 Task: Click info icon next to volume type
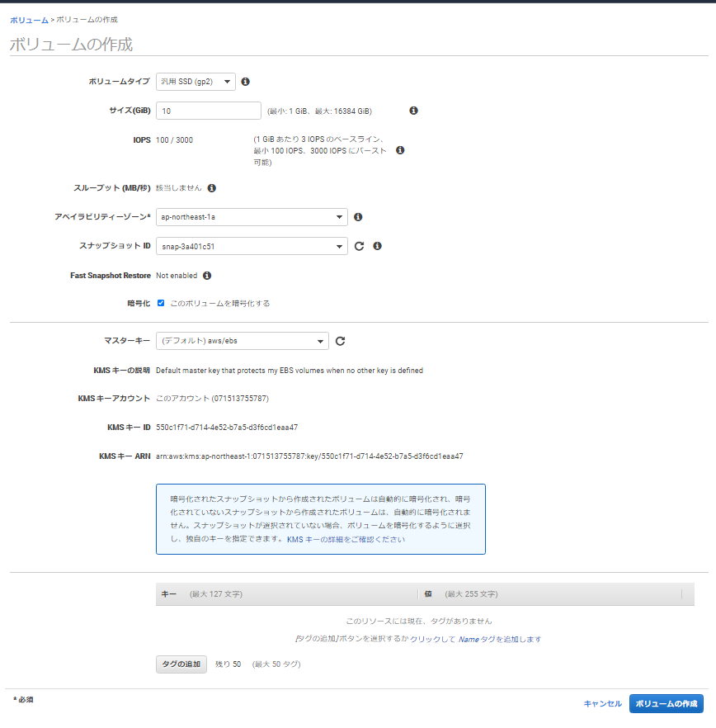click(246, 82)
